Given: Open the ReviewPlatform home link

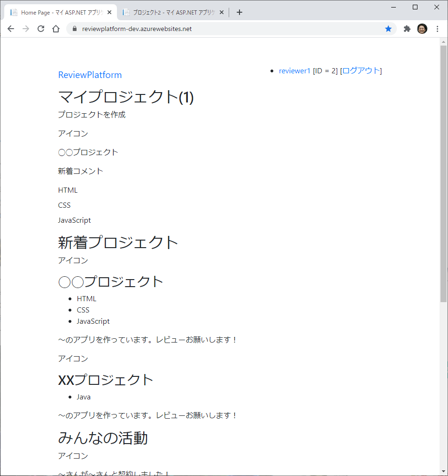Looking at the screenshot, I should [x=90, y=75].
